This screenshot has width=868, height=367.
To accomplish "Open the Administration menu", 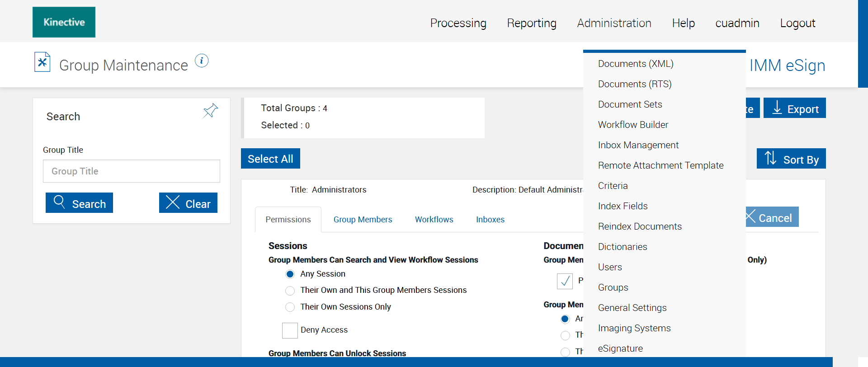I will [x=614, y=23].
